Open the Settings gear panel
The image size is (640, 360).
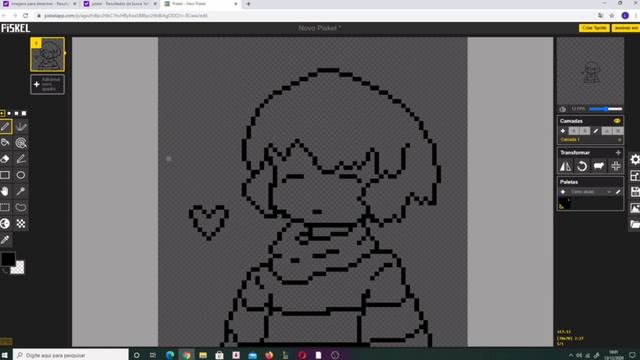coord(634,160)
